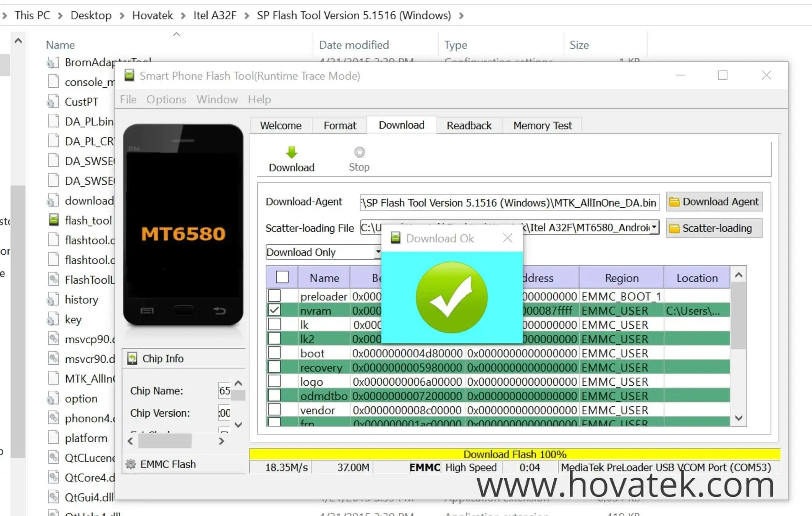The width and height of the screenshot is (812, 516).
Task: Open the Download Agent folder browser icon
Action: tap(676, 202)
